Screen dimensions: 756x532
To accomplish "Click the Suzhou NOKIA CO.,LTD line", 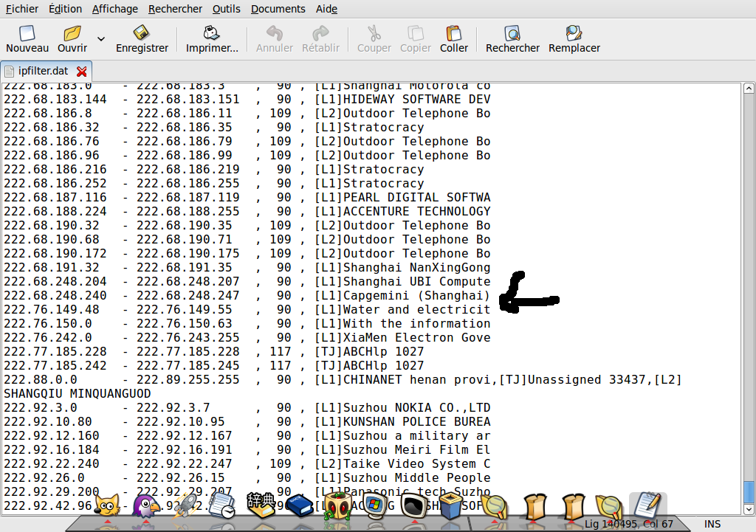I will click(247, 408).
